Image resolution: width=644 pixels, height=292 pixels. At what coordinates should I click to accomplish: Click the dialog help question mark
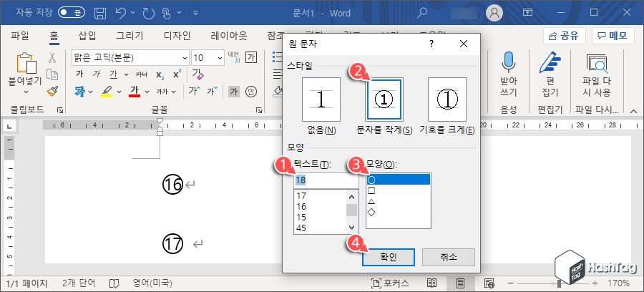point(431,44)
